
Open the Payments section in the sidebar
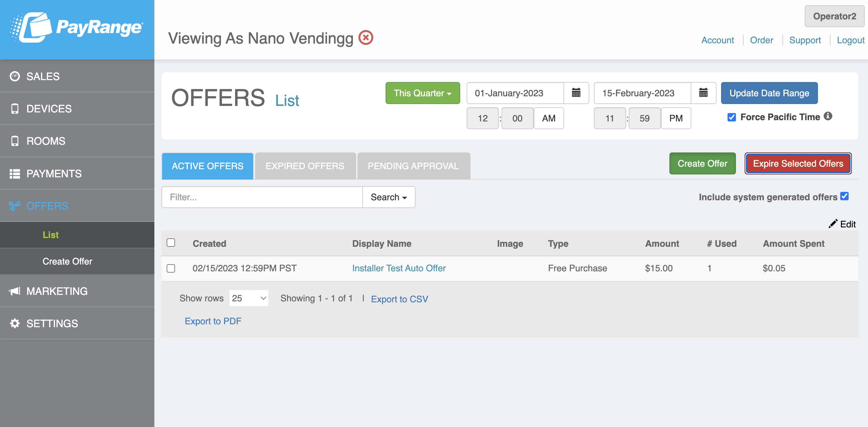[x=77, y=173]
